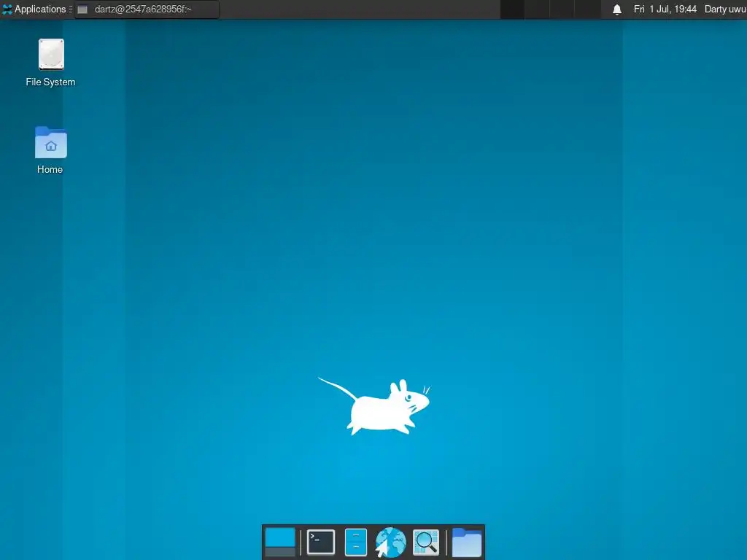Screen dimensions: 747x560
Task: Select the File System desktop icon
Action: pyautogui.click(x=50, y=63)
